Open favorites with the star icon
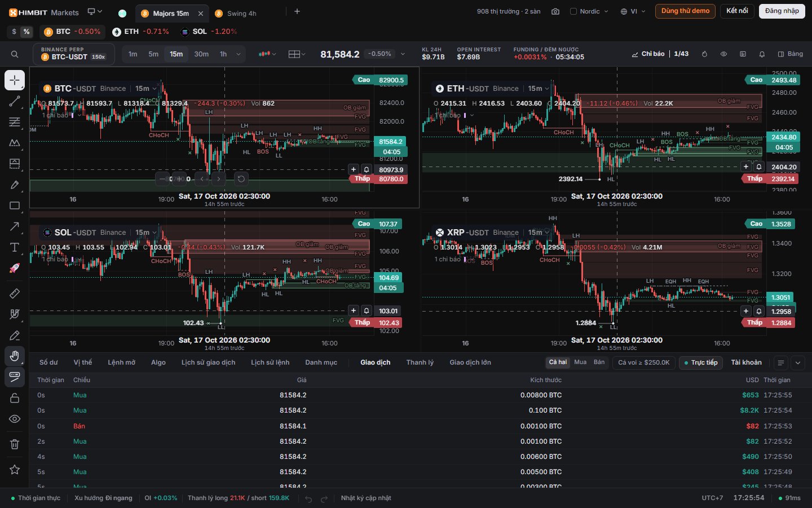The height and width of the screenshot is (508, 812). [15, 469]
